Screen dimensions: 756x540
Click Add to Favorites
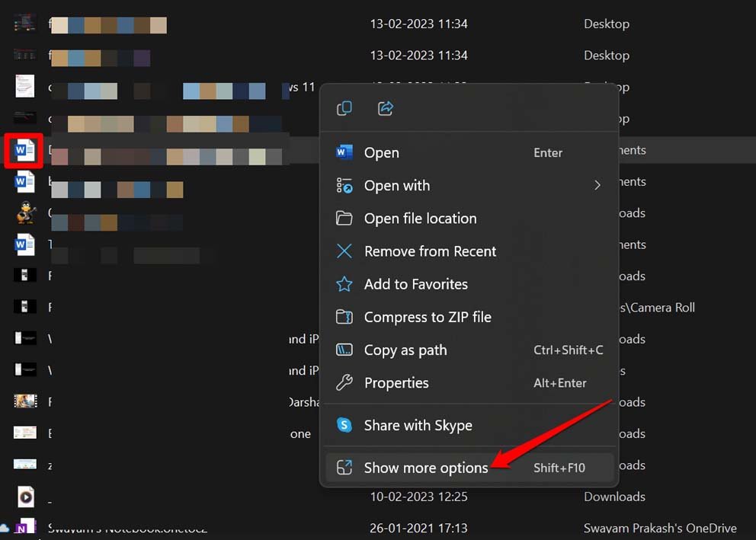(416, 284)
